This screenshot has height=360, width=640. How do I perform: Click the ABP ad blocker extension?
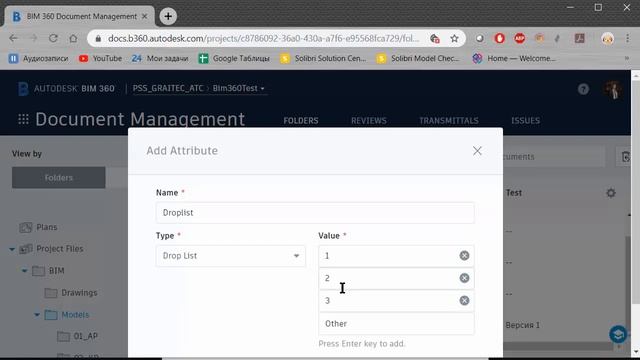(519, 38)
